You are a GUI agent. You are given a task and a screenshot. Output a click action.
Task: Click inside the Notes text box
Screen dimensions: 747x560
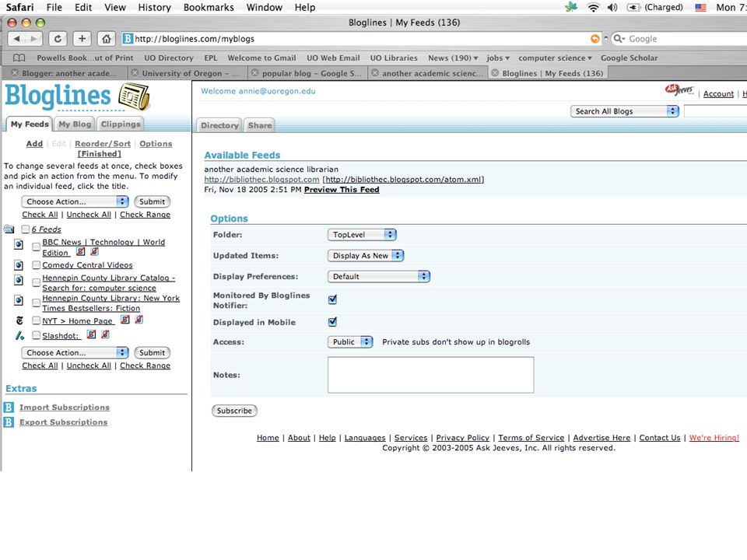tap(430, 375)
